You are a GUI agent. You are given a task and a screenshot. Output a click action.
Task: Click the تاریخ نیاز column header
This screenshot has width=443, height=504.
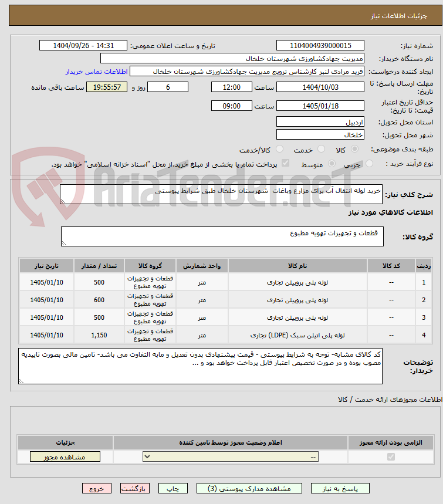coord(46,266)
